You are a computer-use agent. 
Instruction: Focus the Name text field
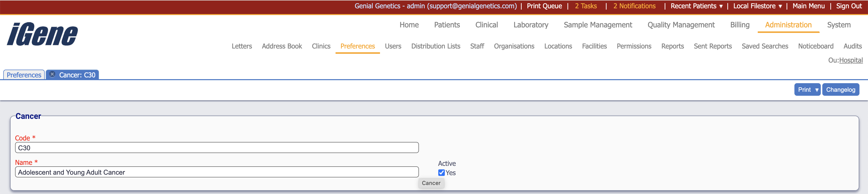[x=217, y=172]
